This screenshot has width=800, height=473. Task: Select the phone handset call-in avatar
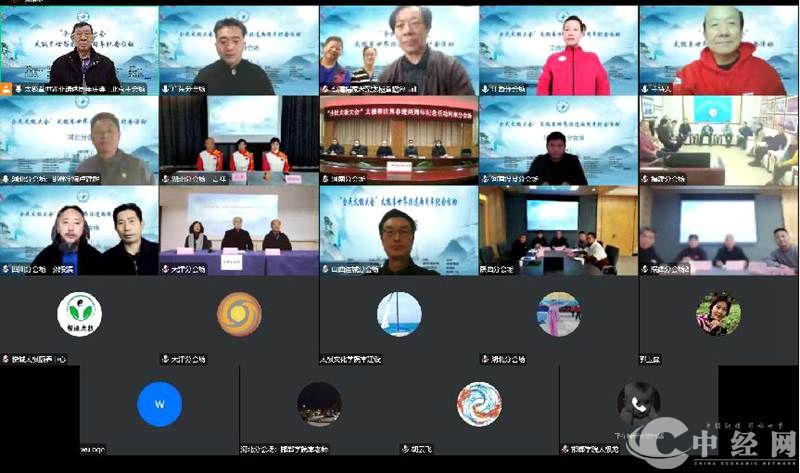click(638, 404)
